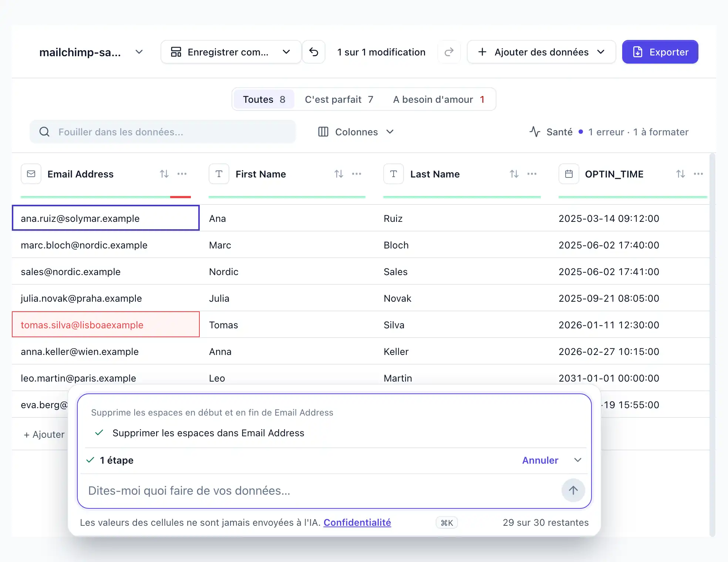Open the Confidentialité link
728x562 pixels.
coord(357,522)
